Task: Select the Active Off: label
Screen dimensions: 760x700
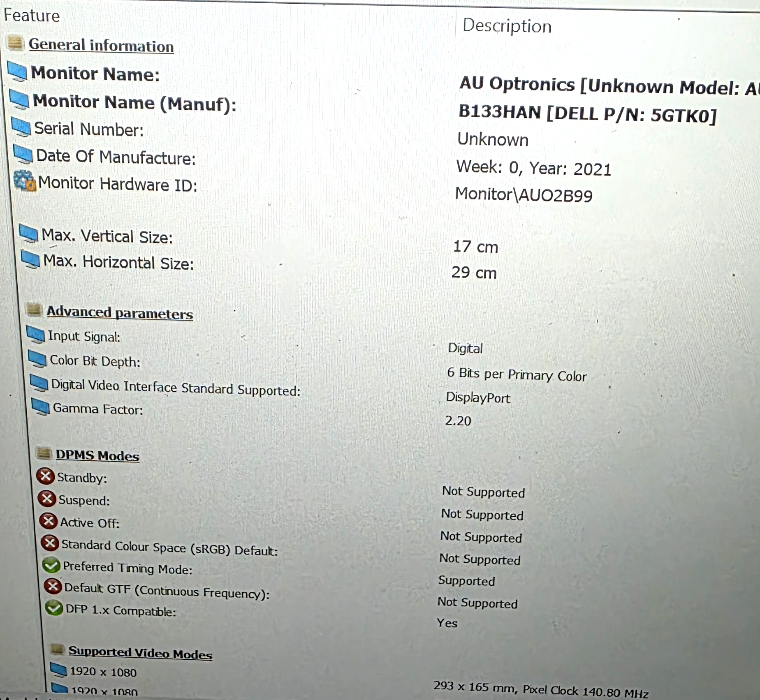Action: (x=90, y=522)
